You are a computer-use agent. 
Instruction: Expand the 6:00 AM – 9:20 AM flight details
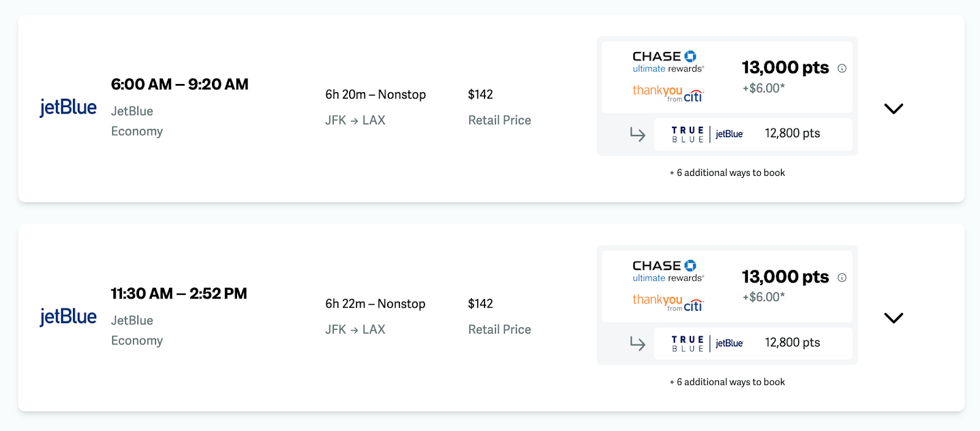click(894, 109)
